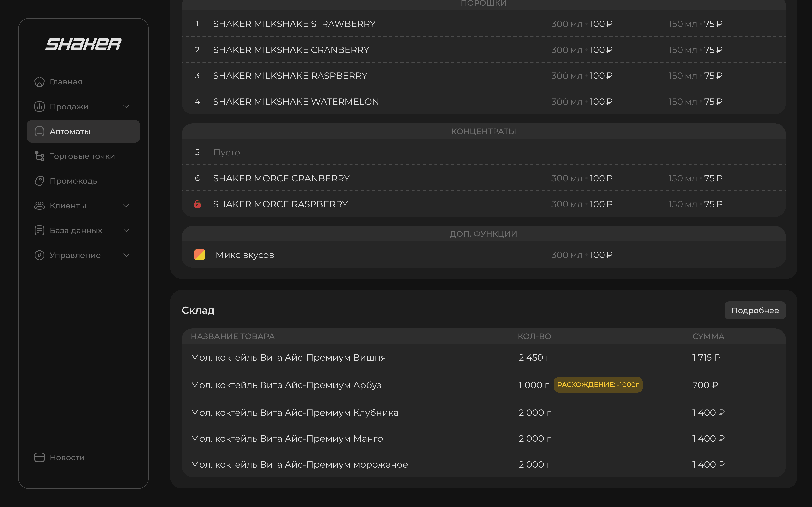Select the empty Пусто slot 5 row

[227, 152]
